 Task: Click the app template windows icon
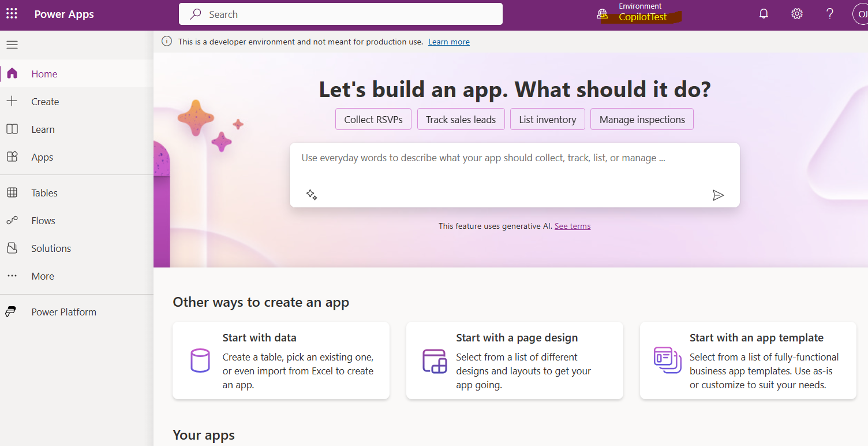click(668, 360)
